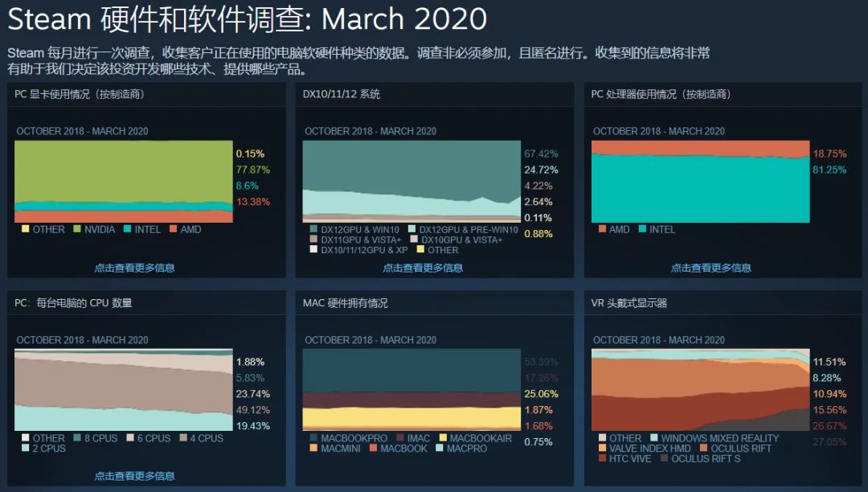
Task: Select the HTC VIVE legend swatch
Action: [602, 458]
